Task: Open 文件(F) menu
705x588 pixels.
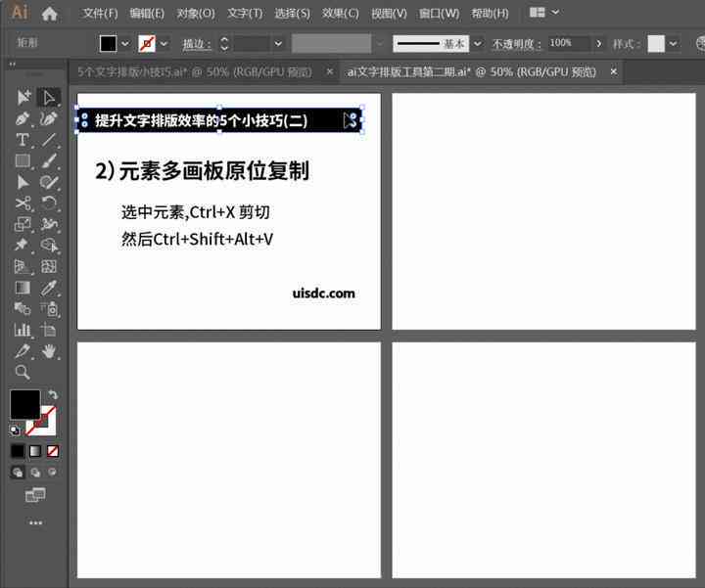Action: point(100,14)
